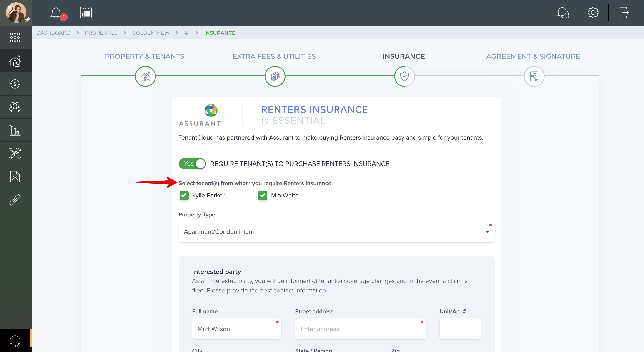Open the settings gear

(593, 13)
